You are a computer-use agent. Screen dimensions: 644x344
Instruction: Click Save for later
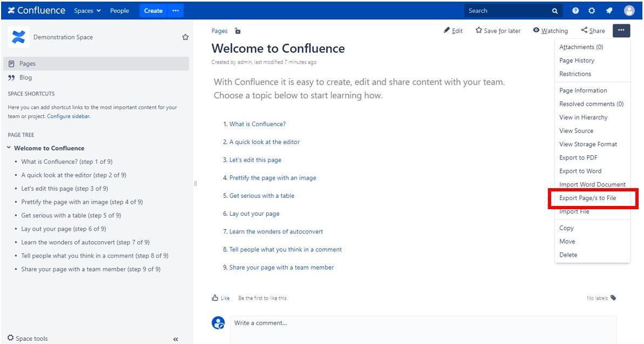pos(498,31)
